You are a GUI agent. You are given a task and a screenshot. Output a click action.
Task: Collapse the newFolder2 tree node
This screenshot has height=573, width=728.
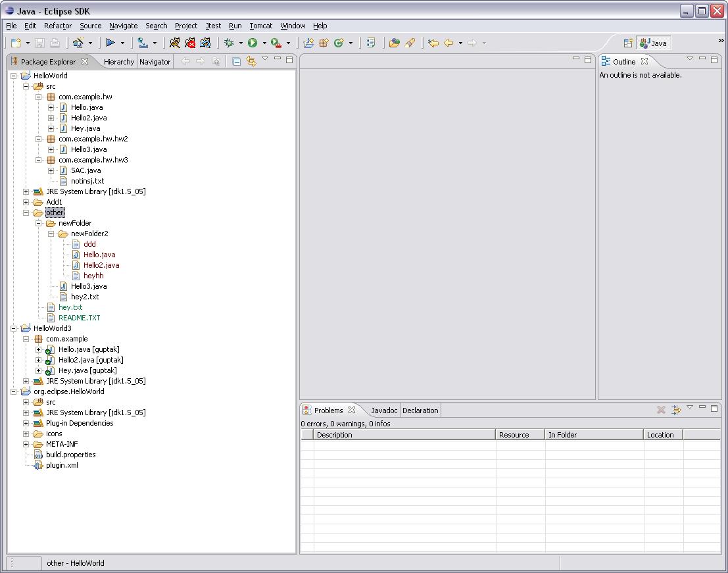coord(51,234)
